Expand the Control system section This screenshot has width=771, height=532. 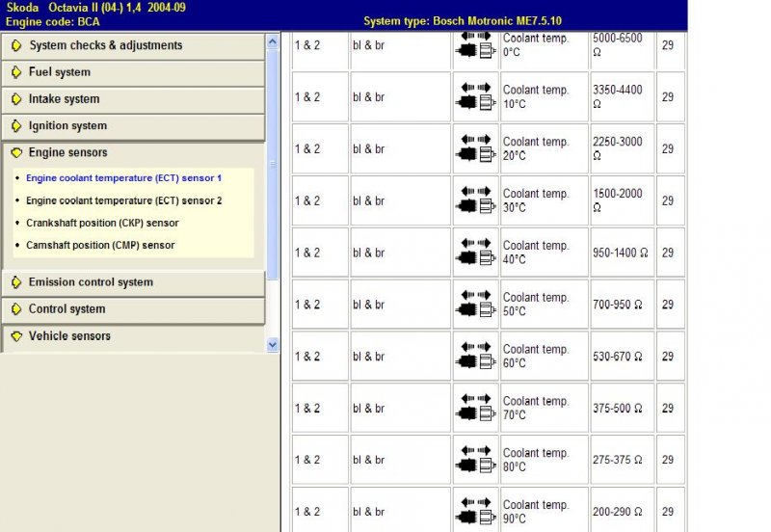point(133,309)
